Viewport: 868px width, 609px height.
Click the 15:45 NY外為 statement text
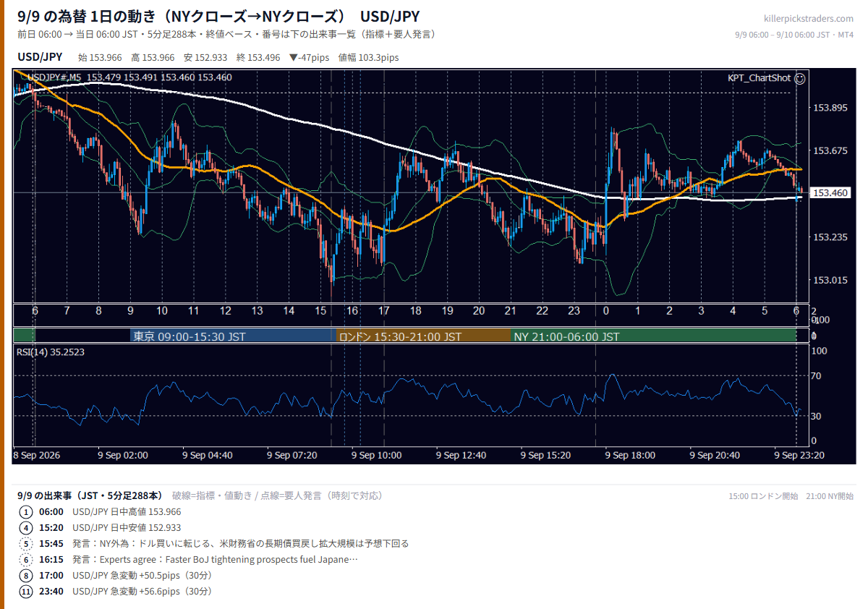point(241,543)
